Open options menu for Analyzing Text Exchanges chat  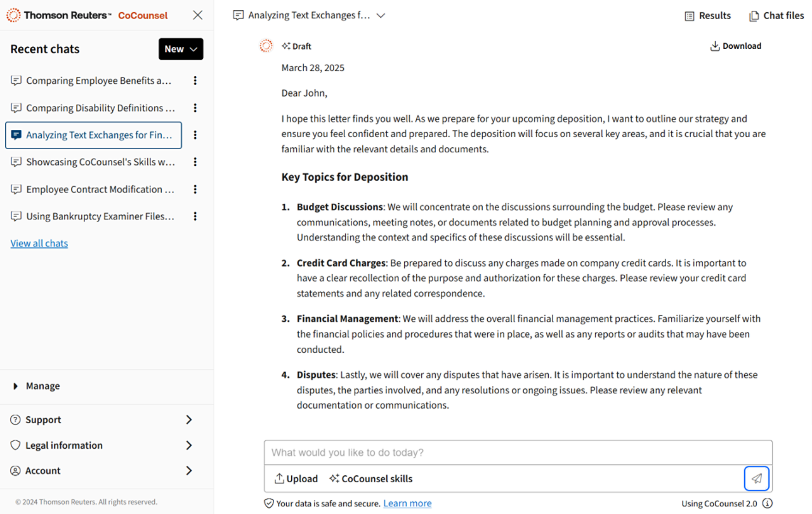[x=195, y=135]
